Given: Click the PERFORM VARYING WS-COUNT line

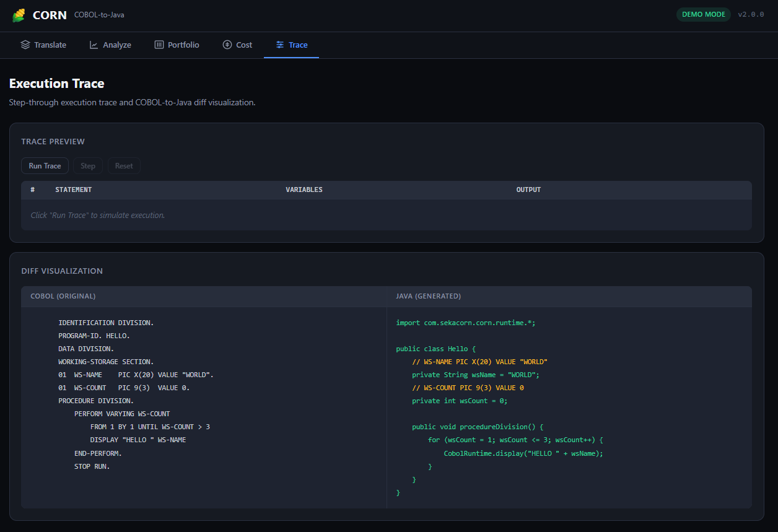Looking at the screenshot, I should pos(122,414).
